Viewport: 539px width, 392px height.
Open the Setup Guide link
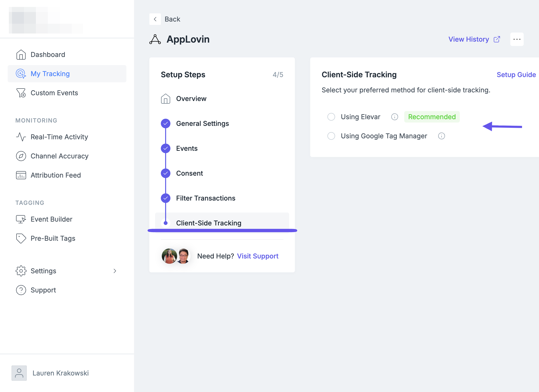(x=516, y=75)
